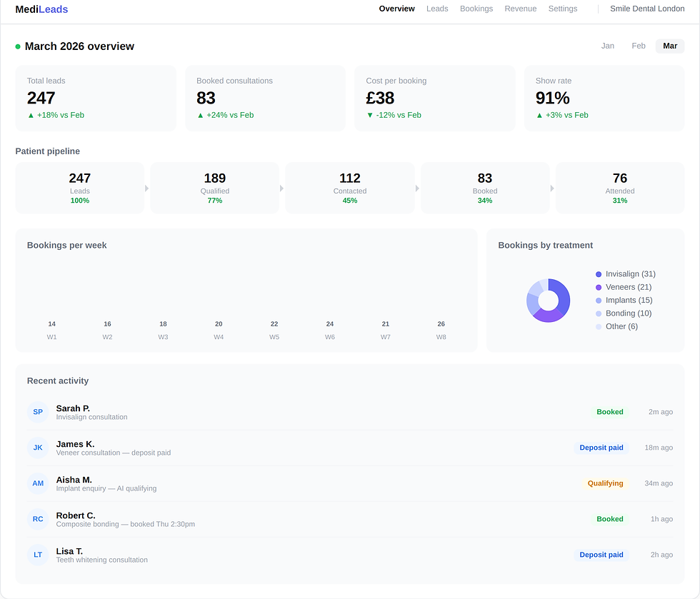Open the Revenue nav tab
Image resolution: width=700 pixels, height=599 pixels.
click(521, 9)
